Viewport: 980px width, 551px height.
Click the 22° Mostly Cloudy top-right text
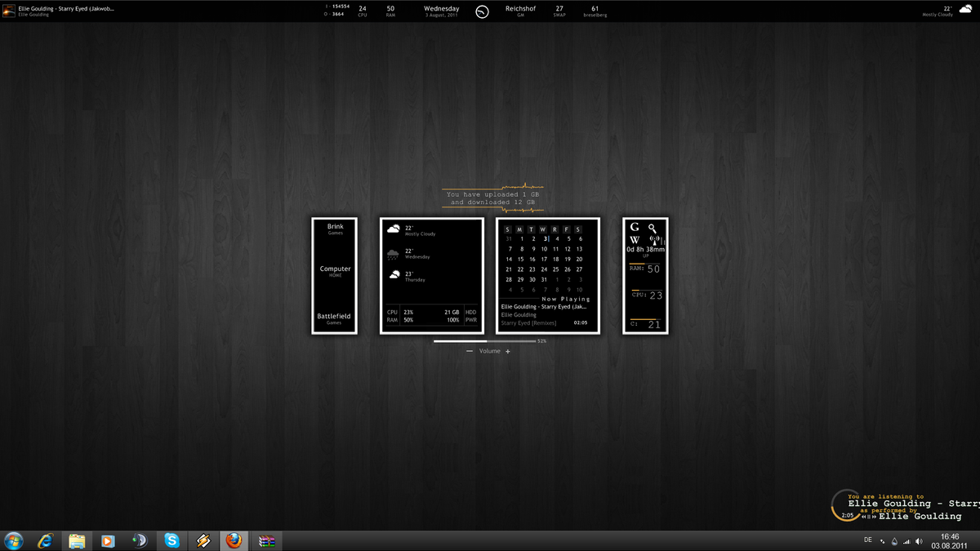938,11
